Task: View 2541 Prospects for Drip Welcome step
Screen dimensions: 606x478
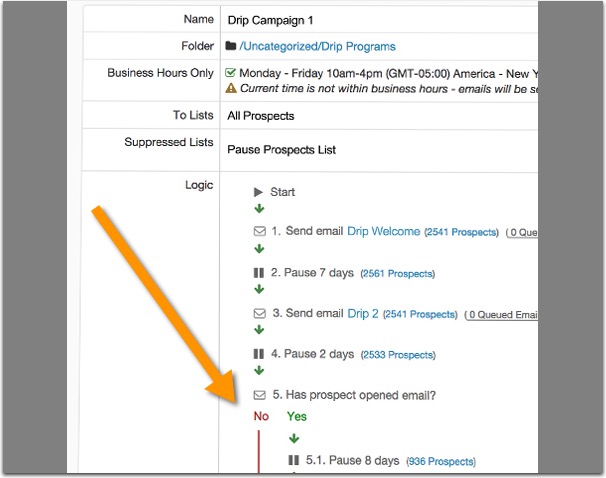Action: point(461,232)
